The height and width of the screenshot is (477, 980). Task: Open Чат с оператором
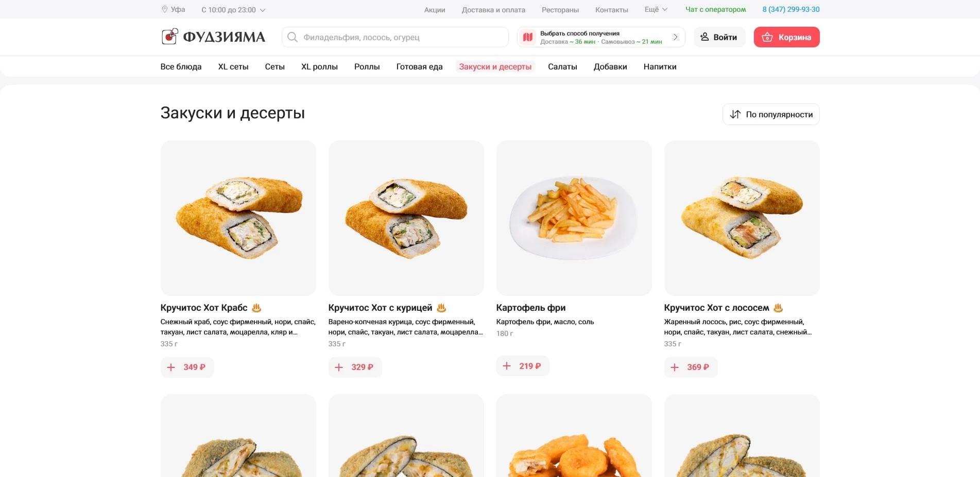tap(715, 9)
